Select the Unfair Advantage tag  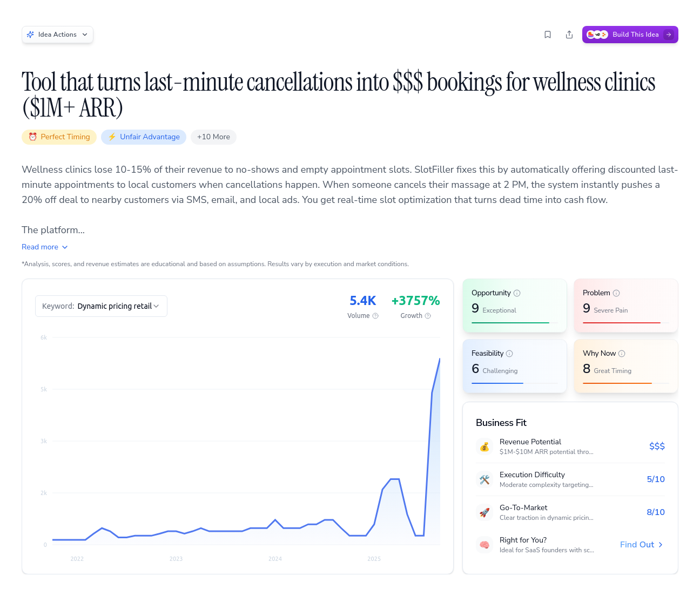(x=144, y=137)
